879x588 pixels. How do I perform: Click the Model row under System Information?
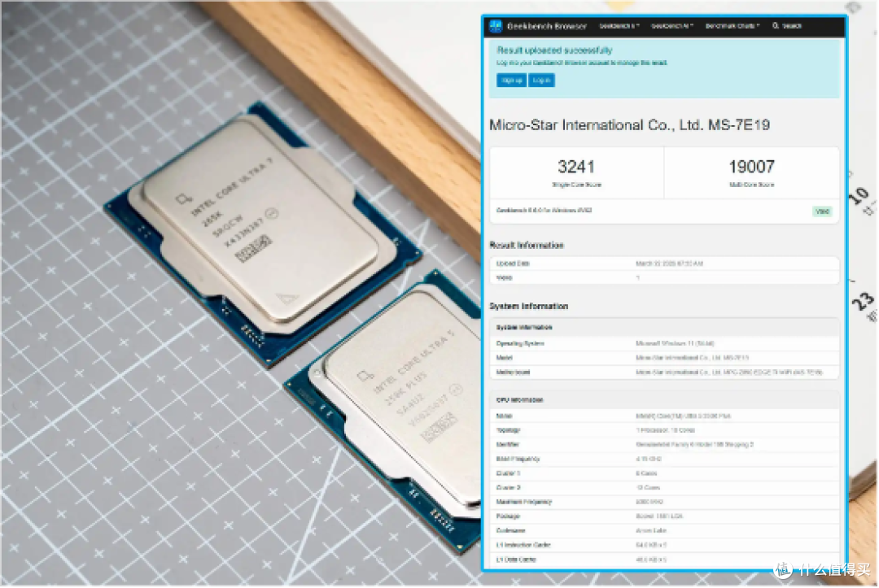coord(665,358)
